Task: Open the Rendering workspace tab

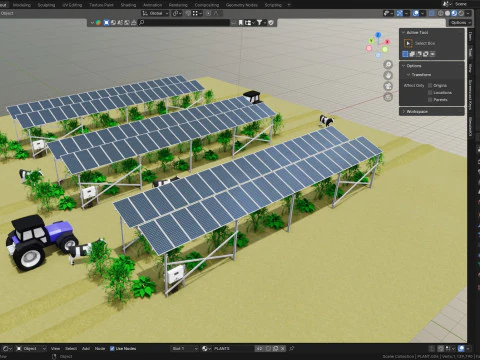Action: click(x=178, y=5)
